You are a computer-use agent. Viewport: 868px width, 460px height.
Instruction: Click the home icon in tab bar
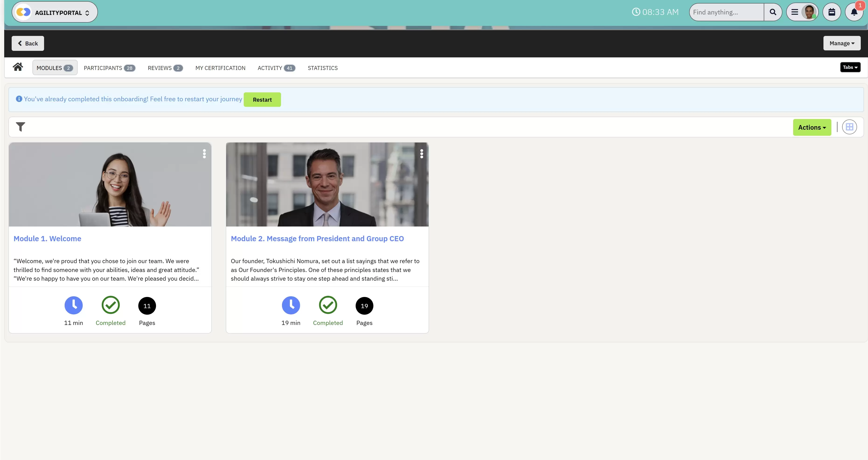(x=18, y=67)
